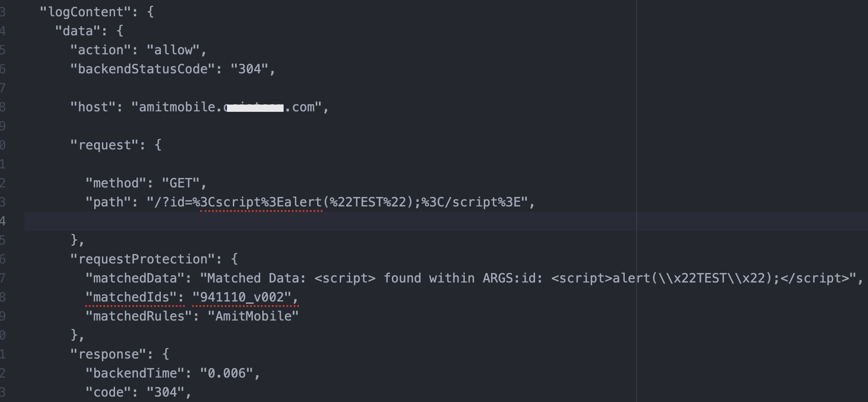Click the "0.006" backendTime value
Screen dimensions: 868x402
[227, 373]
